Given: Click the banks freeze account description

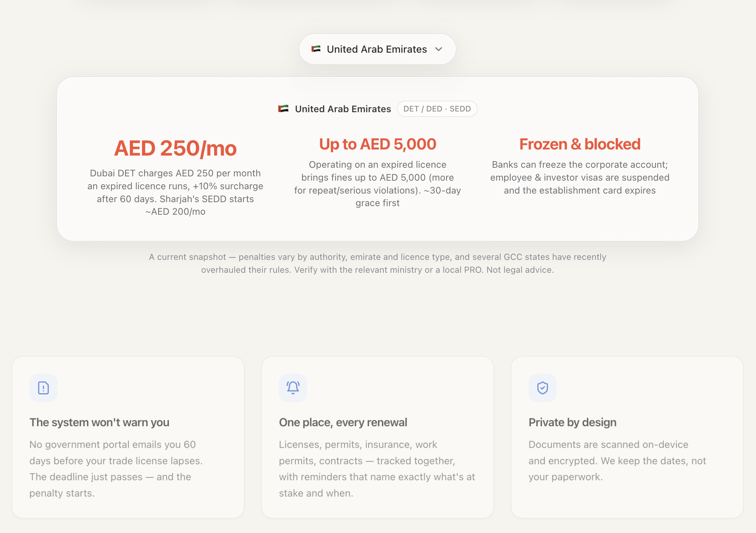Looking at the screenshot, I should (x=580, y=177).
